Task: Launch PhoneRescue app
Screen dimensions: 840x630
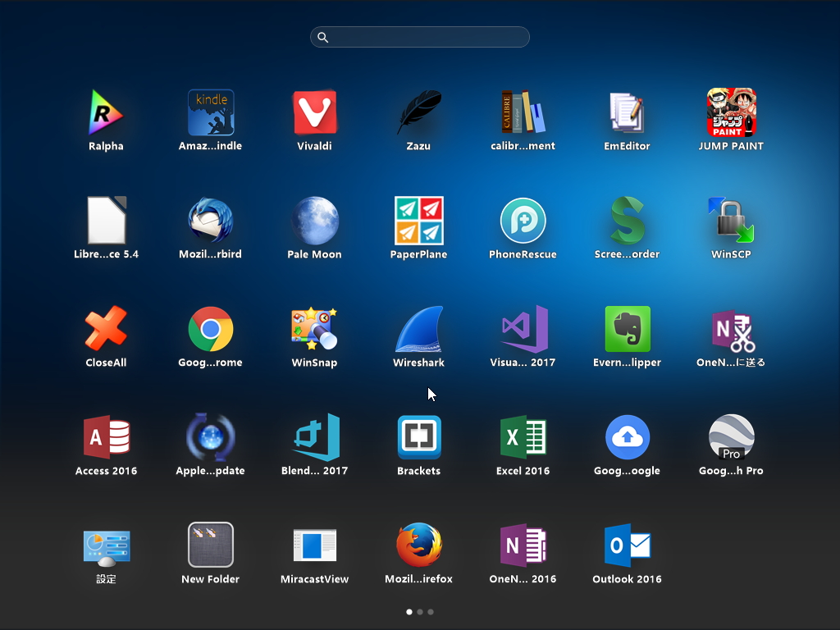Action: [523, 220]
